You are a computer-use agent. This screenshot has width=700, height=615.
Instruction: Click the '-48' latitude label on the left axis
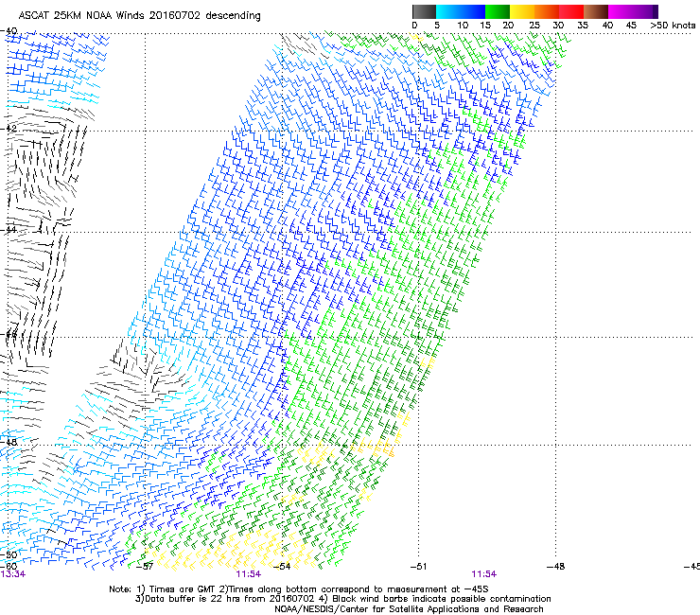click(9, 442)
